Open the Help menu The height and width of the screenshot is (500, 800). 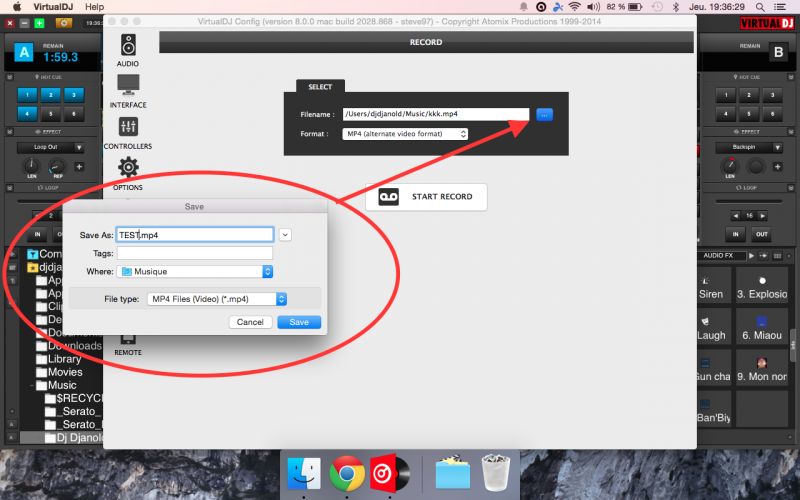coord(94,7)
